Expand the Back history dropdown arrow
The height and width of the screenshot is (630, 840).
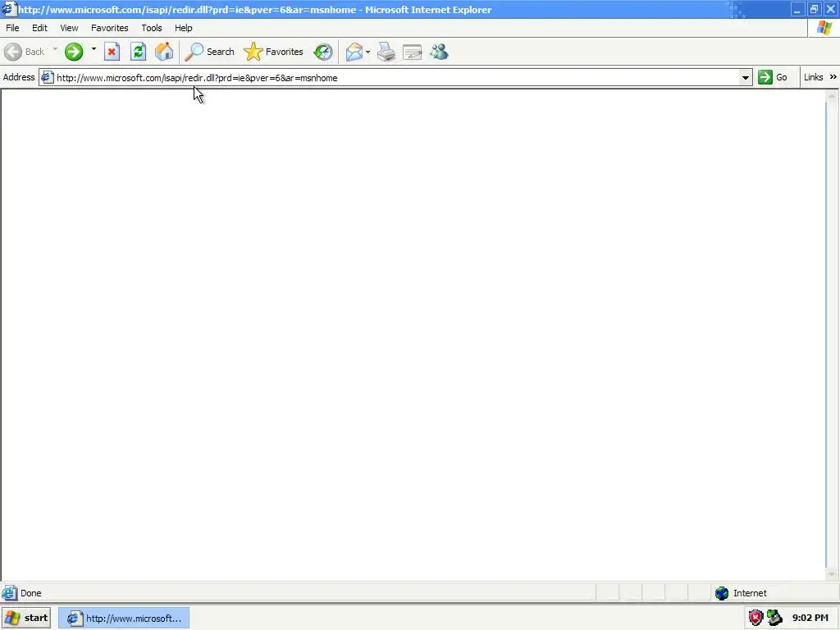click(x=55, y=50)
